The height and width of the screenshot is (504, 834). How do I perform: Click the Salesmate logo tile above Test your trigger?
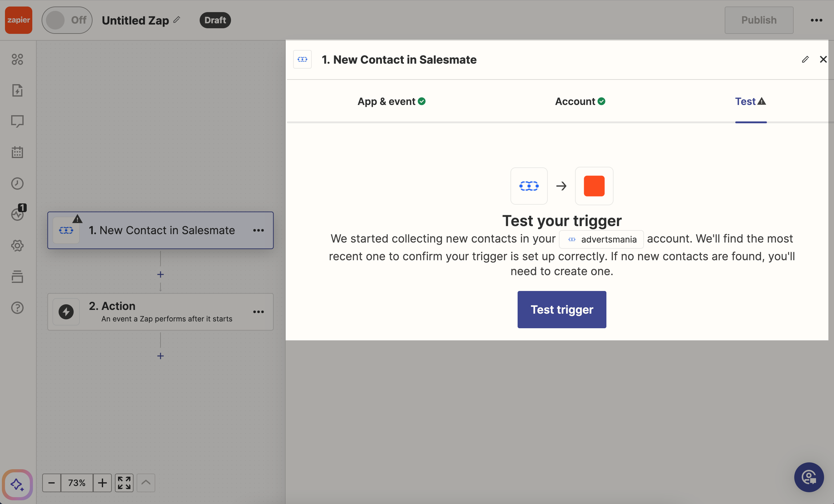(x=529, y=186)
